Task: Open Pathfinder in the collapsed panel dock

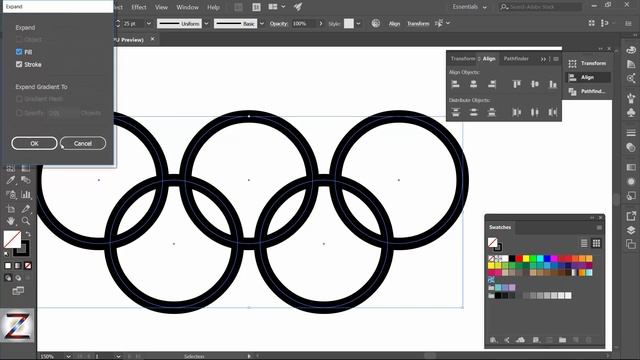Action: point(588,91)
